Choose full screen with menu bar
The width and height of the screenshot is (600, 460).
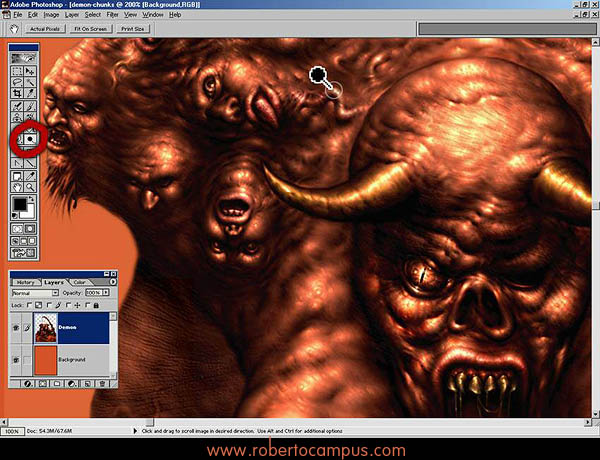click(x=24, y=241)
